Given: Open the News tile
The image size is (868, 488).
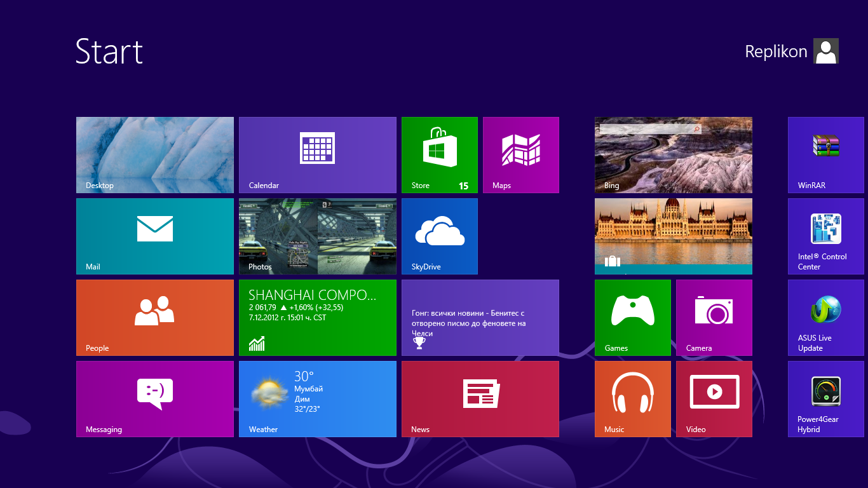Looking at the screenshot, I should tap(480, 398).
